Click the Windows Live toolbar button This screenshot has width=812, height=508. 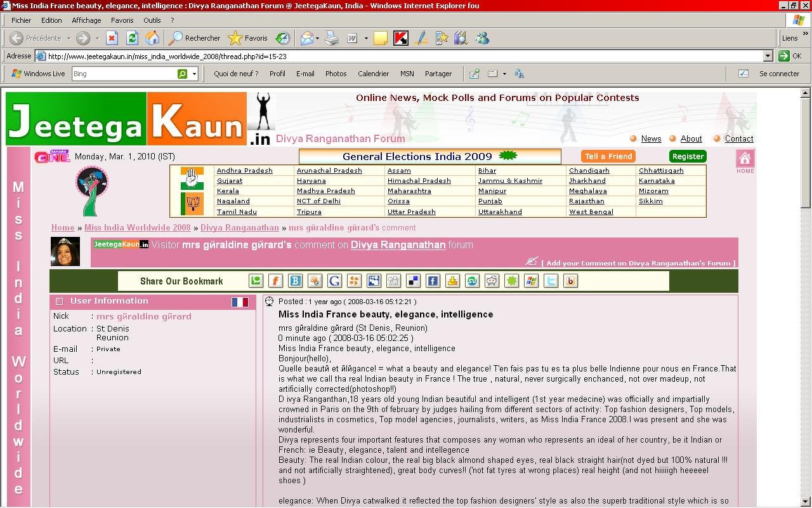point(38,74)
